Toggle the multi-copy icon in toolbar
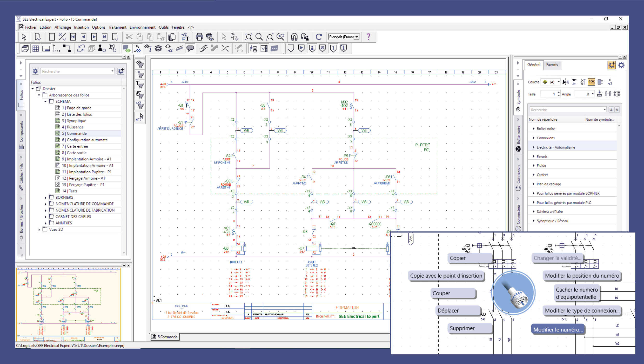 click(x=172, y=37)
